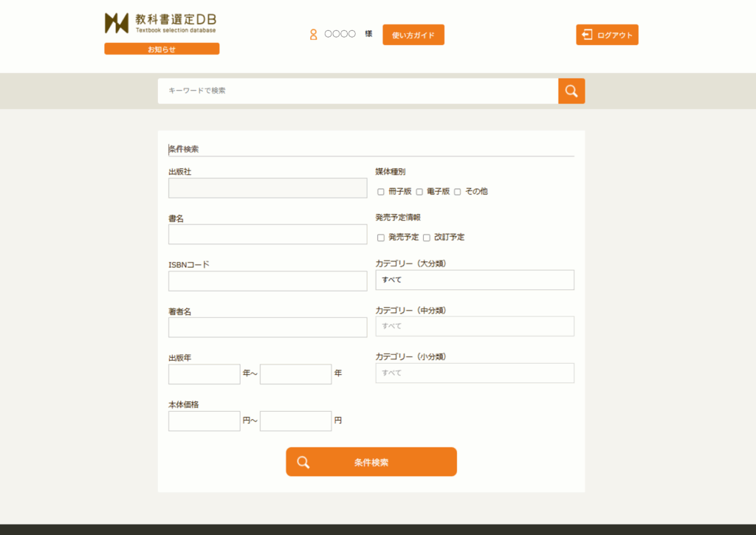This screenshot has width=756, height=535.
Task: Click the 書名 book title input field
Action: pyautogui.click(x=267, y=234)
